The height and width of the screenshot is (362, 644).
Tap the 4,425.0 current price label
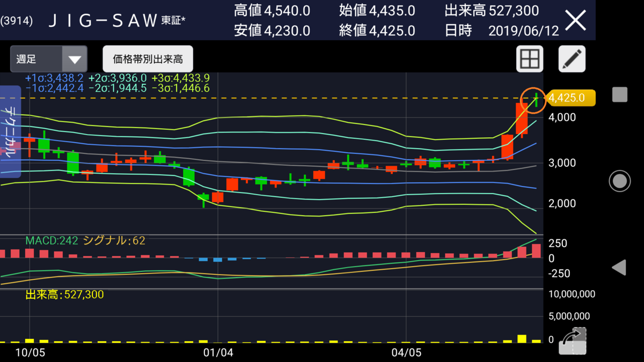570,98
